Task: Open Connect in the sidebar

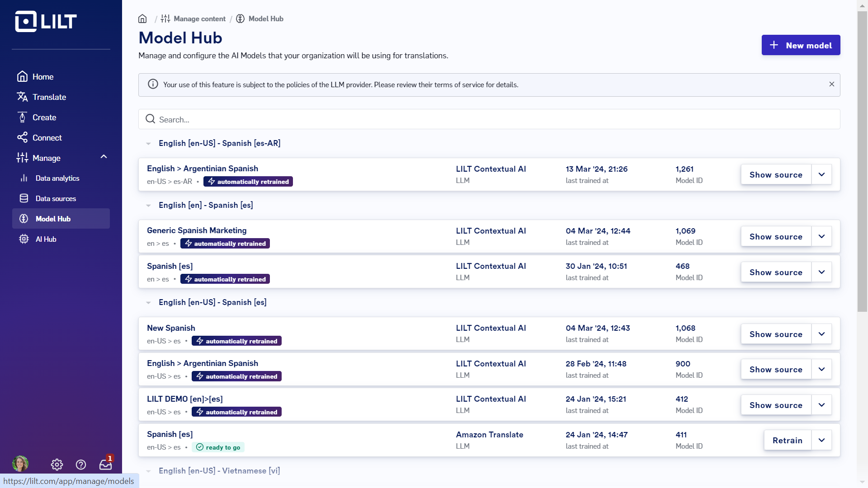Action: [x=39, y=138]
